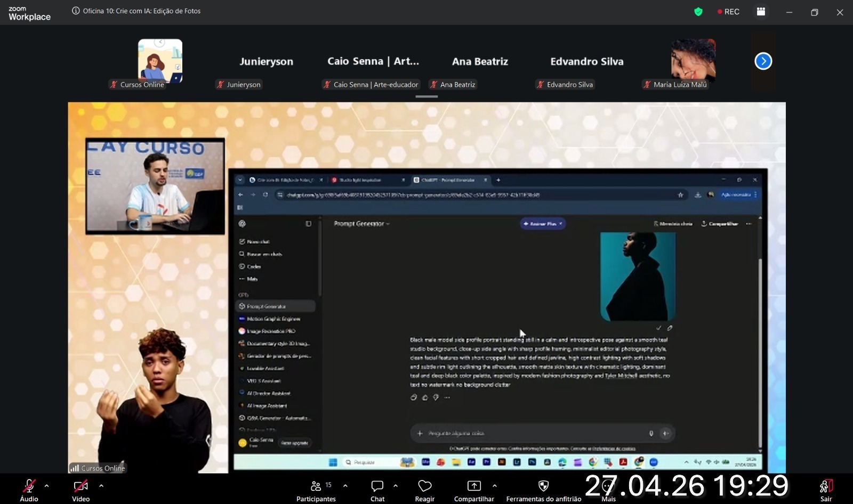
Task: Open the view layout icon next to REC
Action: [761, 11]
